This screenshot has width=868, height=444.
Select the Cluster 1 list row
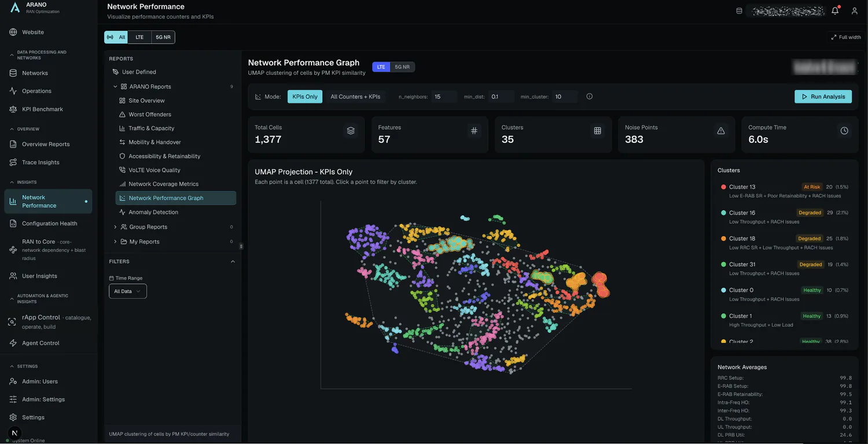tap(784, 320)
